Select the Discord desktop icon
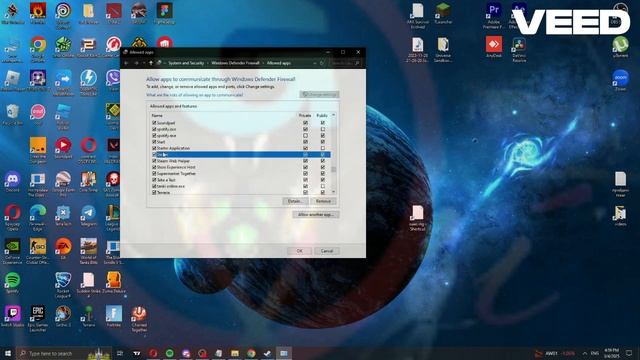Viewport: 640px width, 360px height. pos(12,181)
